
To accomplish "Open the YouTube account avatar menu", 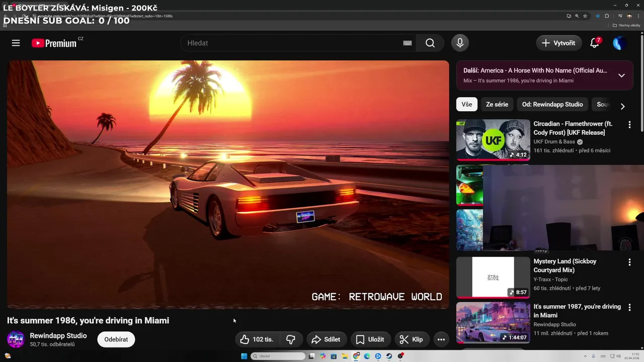I will [619, 43].
